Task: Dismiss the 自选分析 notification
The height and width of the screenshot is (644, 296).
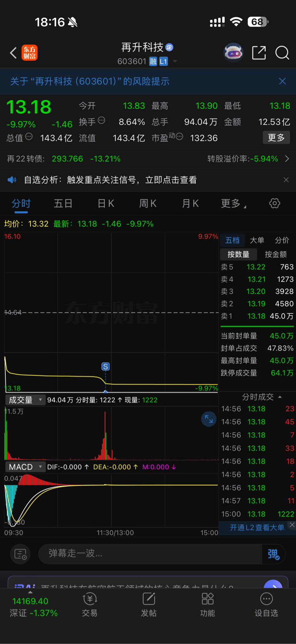Action: [286, 180]
